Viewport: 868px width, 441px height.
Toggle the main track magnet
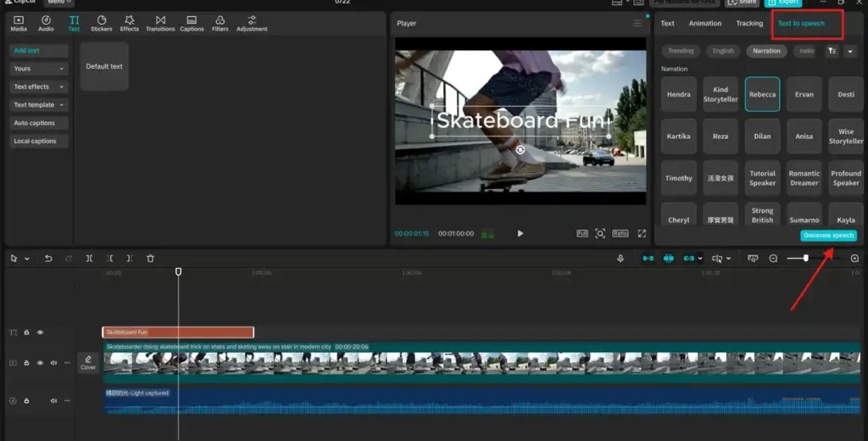[x=648, y=258]
